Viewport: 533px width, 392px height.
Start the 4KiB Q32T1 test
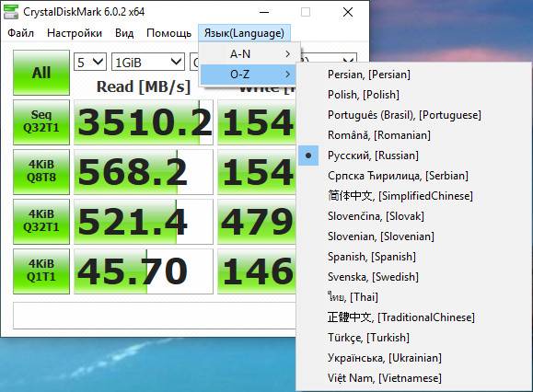(41, 222)
